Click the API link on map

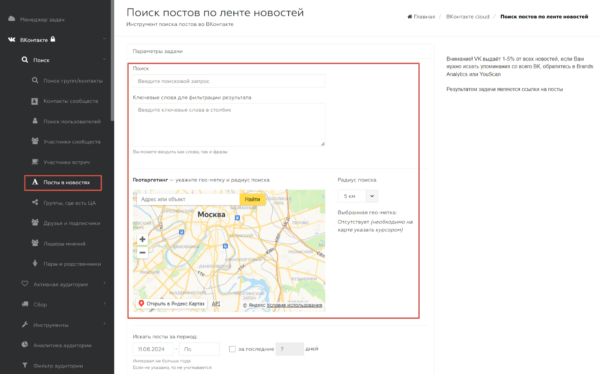[x=216, y=304]
